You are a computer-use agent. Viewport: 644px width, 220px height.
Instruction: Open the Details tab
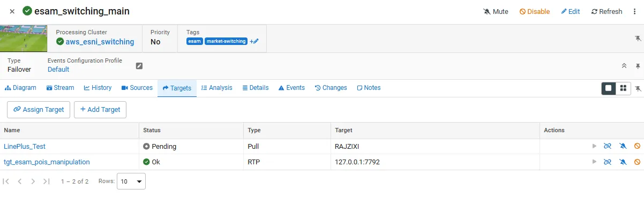(x=256, y=88)
